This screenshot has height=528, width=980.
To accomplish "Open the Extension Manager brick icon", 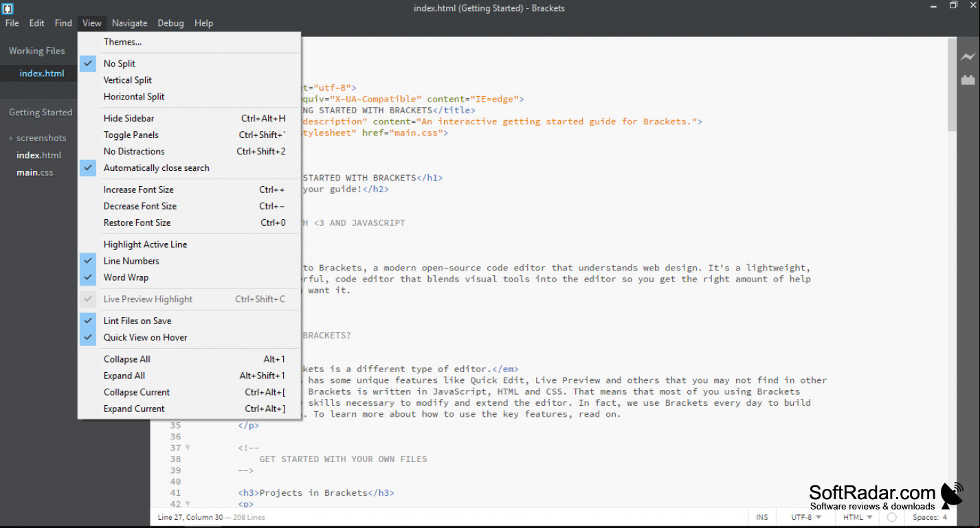I will [968, 80].
